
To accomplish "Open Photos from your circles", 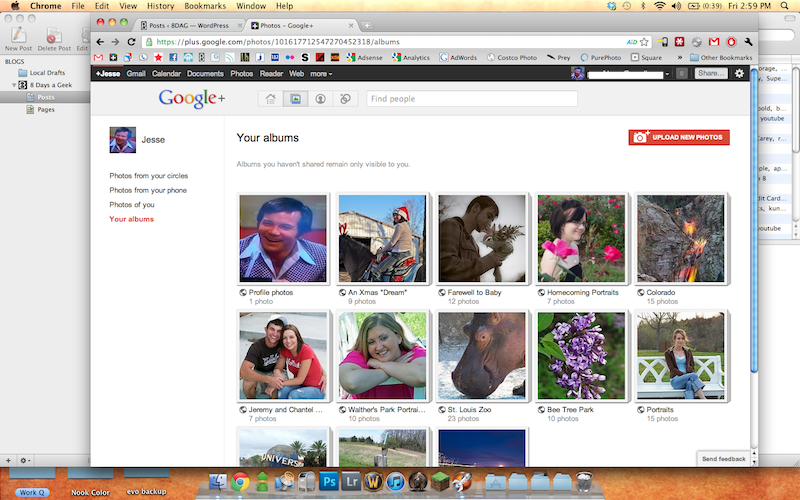I will (x=148, y=176).
